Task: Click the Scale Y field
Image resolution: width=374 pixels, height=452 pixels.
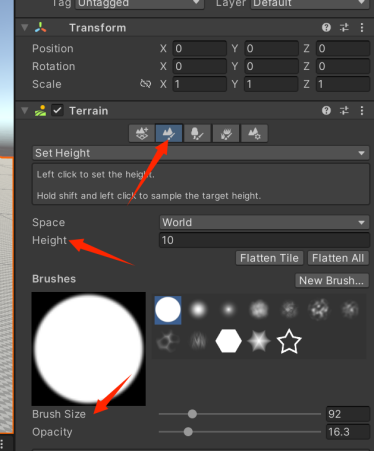Action: (271, 84)
